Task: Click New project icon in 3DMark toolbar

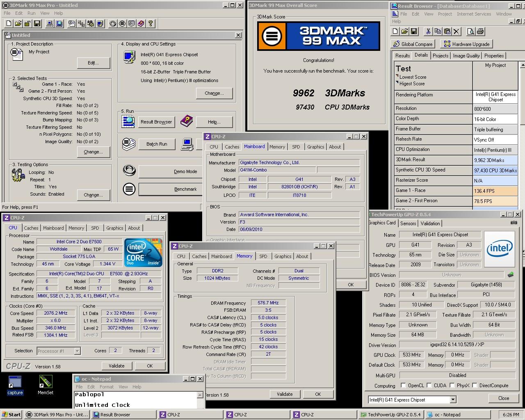Action: point(8,23)
